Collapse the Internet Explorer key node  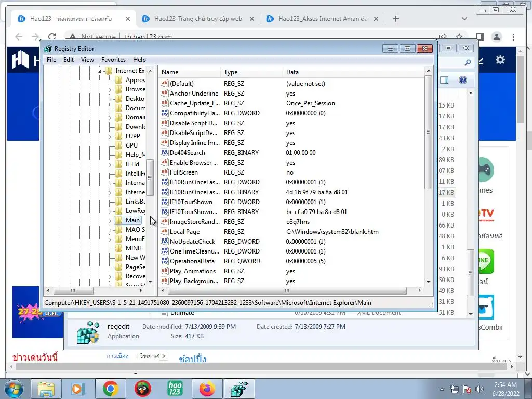click(100, 71)
